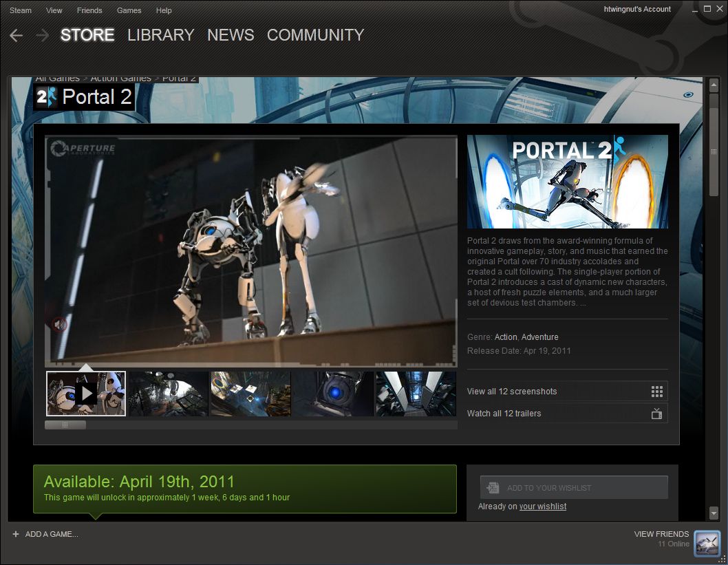
Task: Go forward with the right arrow
Action: pyautogui.click(x=42, y=35)
